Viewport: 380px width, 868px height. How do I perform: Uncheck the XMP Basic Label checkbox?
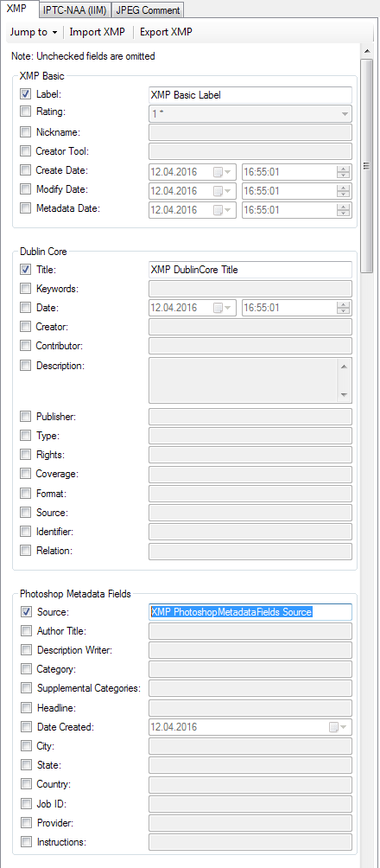click(x=25, y=94)
